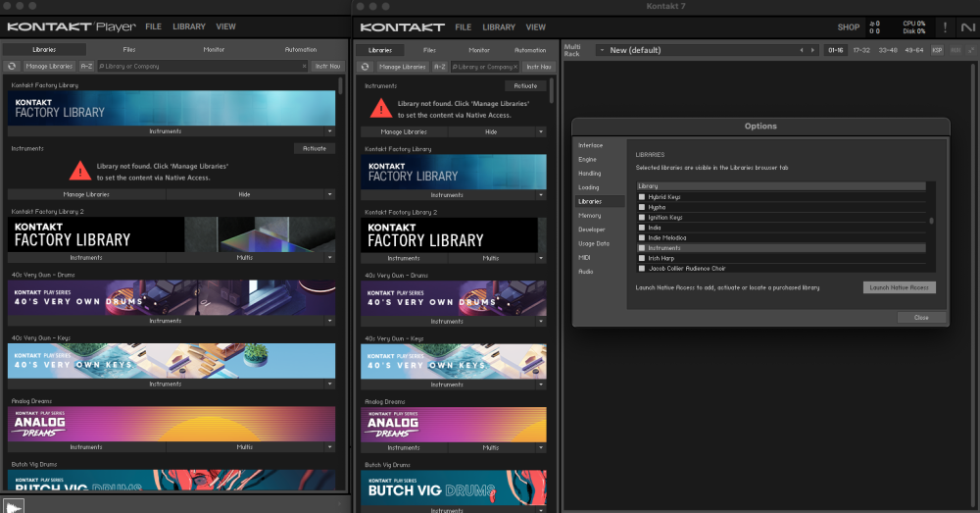Viewport: 980px width, 513px height.
Task: Click Hide under warning in Kontakt Player
Action: [244, 194]
